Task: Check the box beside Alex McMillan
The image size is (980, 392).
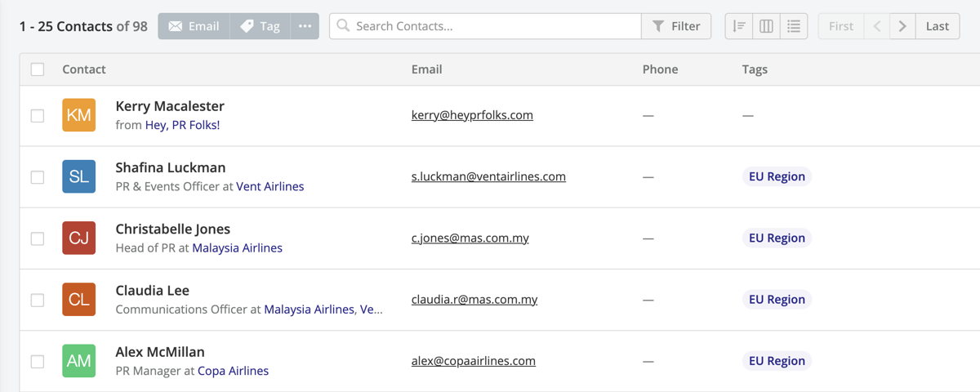Action: (x=38, y=361)
